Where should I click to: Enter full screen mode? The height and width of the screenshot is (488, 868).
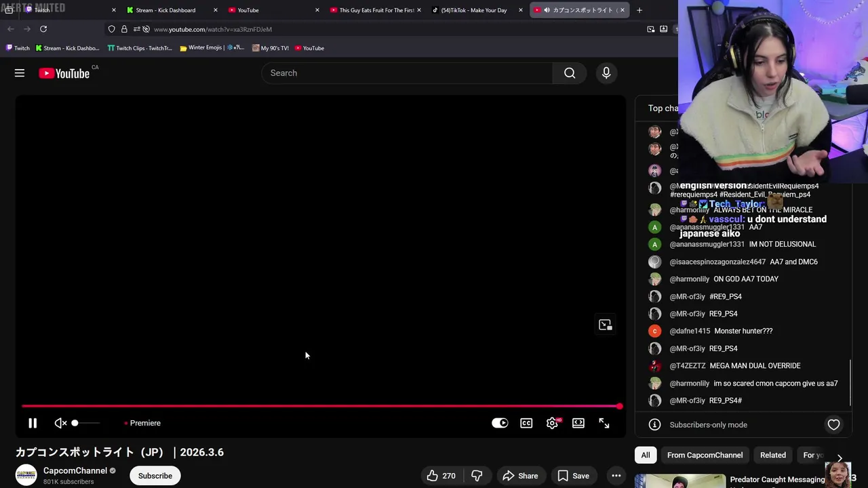pos(604,423)
